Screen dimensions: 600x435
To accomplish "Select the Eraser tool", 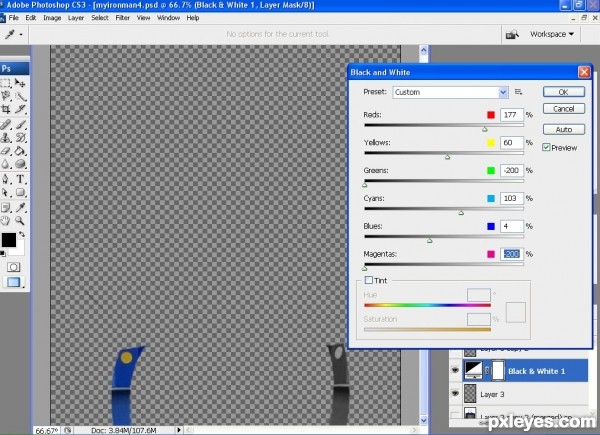I will (6, 151).
